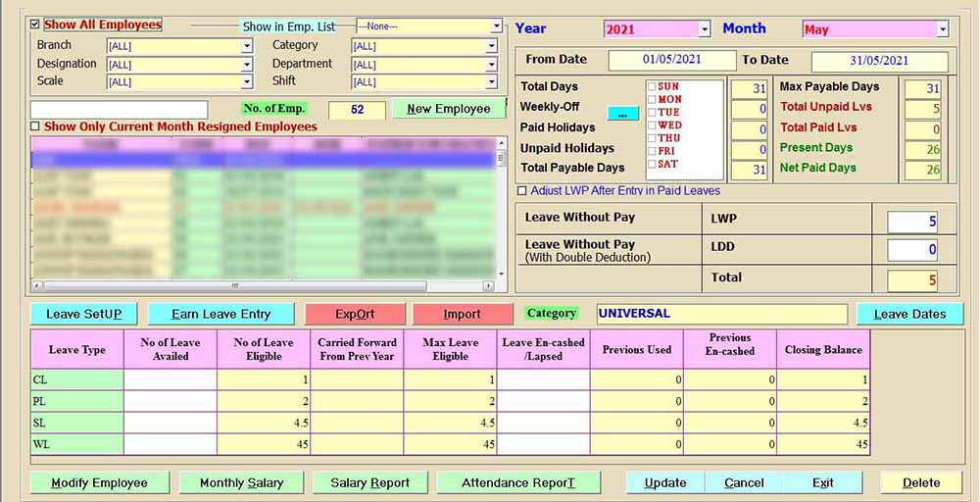This screenshot has height=502, width=980.
Task: Open Leave SetUP
Action: pyautogui.click(x=84, y=314)
